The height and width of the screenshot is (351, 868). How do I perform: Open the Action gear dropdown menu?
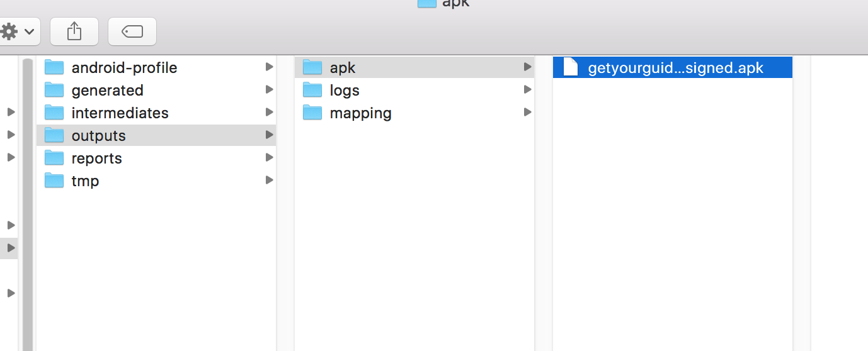(x=19, y=31)
